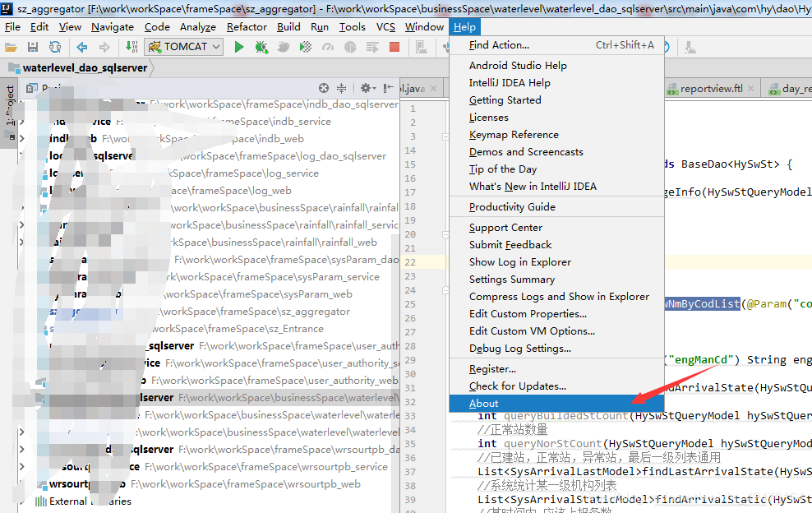Image resolution: width=812 pixels, height=513 pixels.
Task: Close the l.java editor tab
Action: [x=433, y=89]
